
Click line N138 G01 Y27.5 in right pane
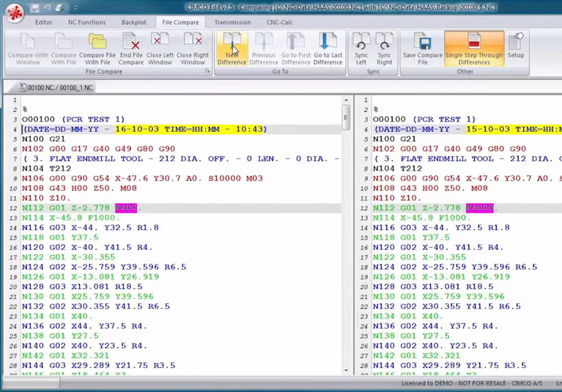(x=411, y=336)
